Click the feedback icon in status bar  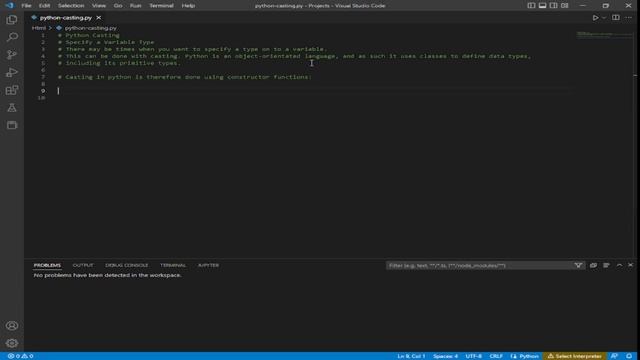pyautogui.click(x=614, y=356)
